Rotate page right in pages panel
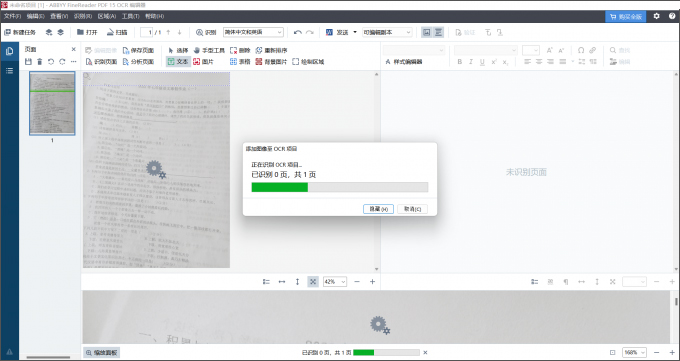The height and width of the screenshot is (361, 680). pos(62,62)
